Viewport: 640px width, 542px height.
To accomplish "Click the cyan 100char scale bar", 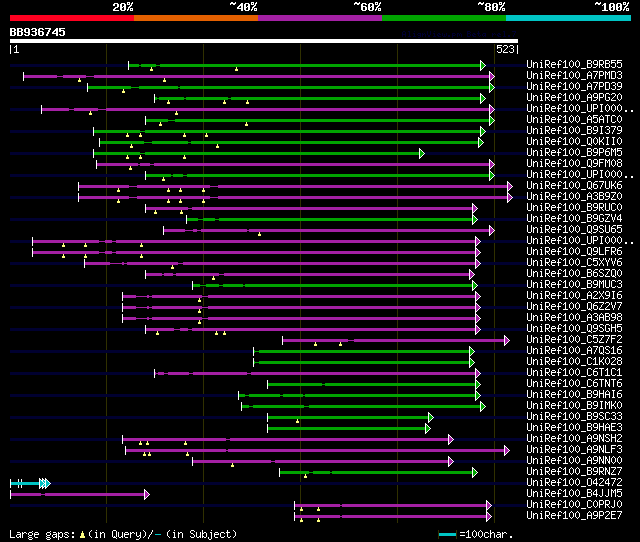I will [447, 534].
